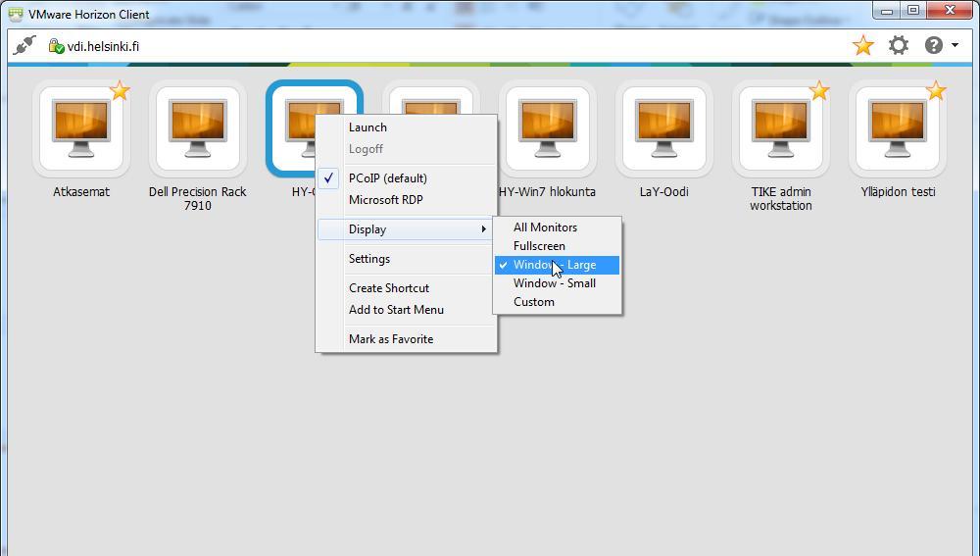Image resolution: width=980 pixels, height=556 pixels.
Task: Click the Atkasemat label
Action: (x=81, y=192)
